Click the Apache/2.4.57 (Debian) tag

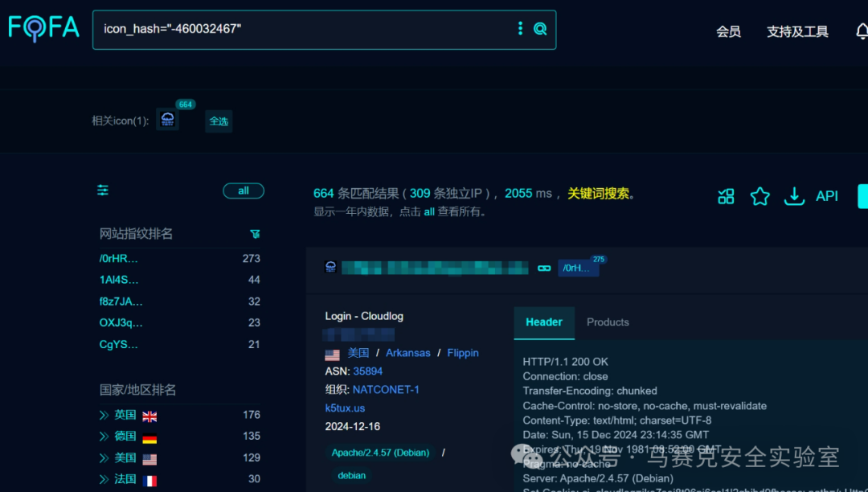380,453
